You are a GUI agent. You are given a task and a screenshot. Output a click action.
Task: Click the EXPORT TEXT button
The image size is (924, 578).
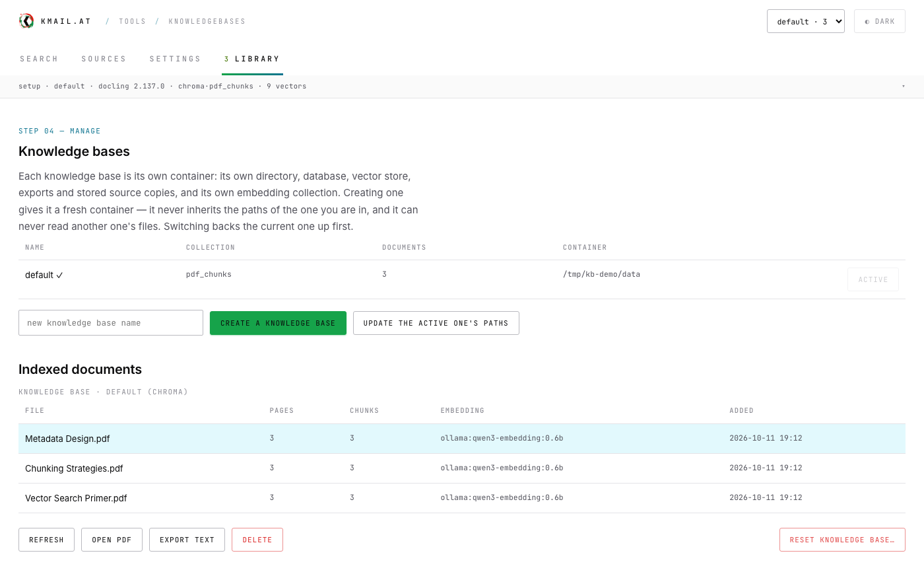pyautogui.click(x=187, y=540)
